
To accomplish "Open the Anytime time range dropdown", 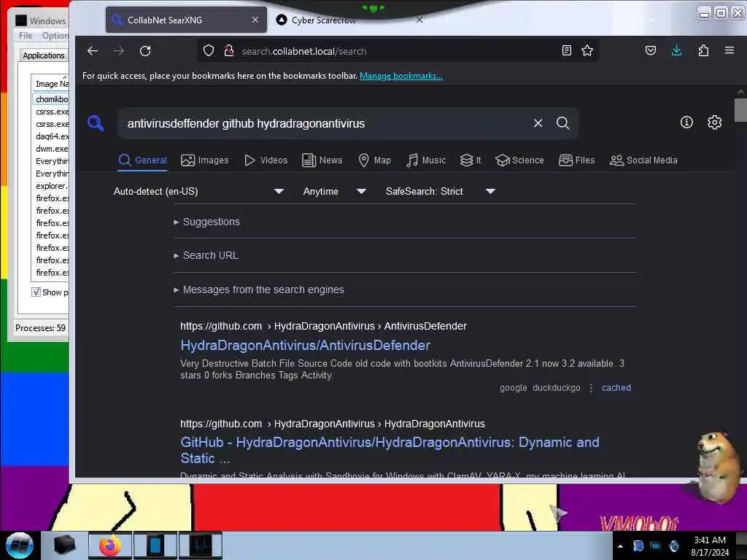I will pyautogui.click(x=334, y=192).
